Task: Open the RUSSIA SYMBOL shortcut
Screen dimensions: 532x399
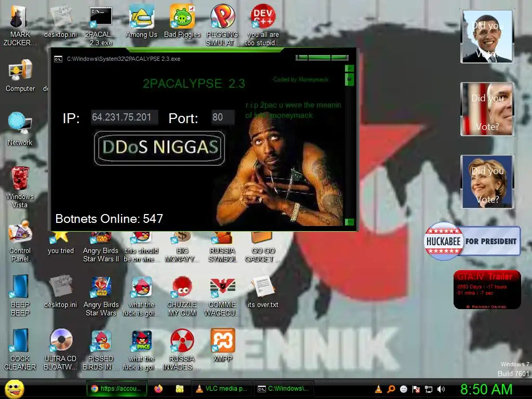Action: click(222, 247)
